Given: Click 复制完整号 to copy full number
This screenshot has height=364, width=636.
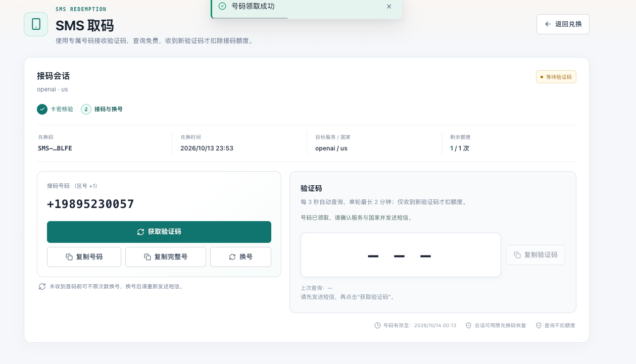Looking at the screenshot, I should pyautogui.click(x=166, y=257).
